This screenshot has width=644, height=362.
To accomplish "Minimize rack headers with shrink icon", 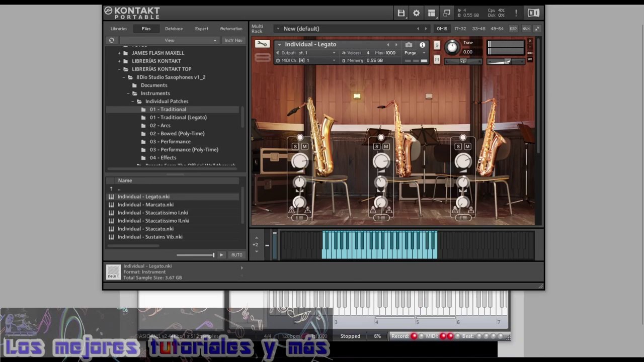I will click(x=537, y=29).
